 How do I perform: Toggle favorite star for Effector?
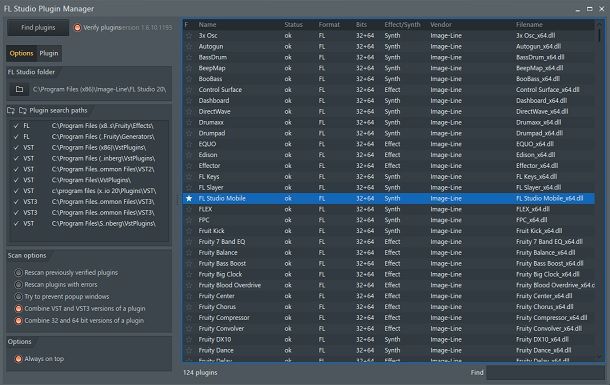click(x=189, y=166)
